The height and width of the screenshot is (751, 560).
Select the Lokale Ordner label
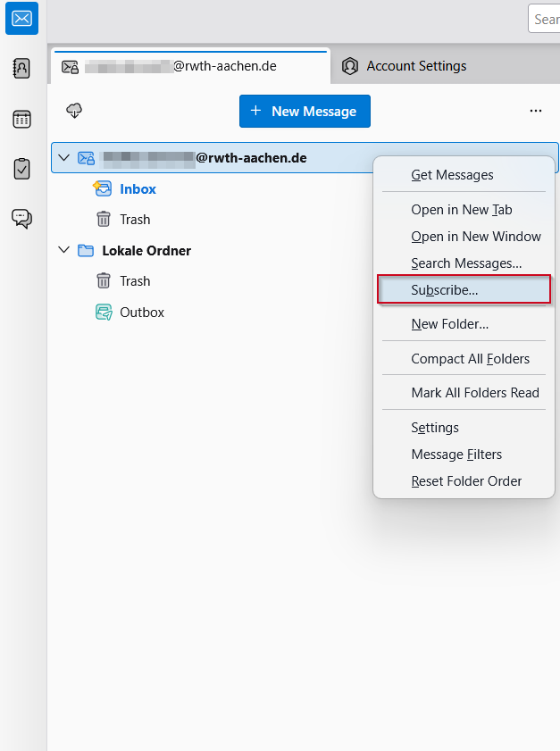(146, 251)
